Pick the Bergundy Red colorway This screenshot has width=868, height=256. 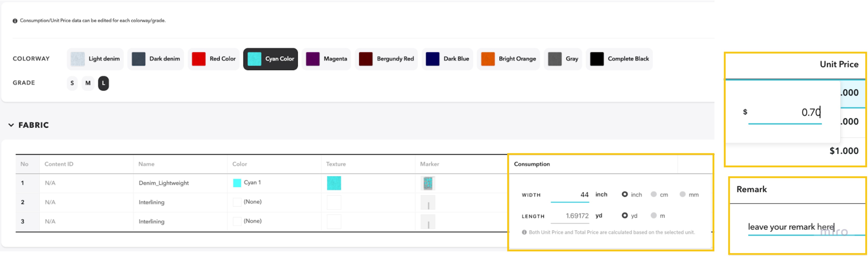tap(387, 59)
